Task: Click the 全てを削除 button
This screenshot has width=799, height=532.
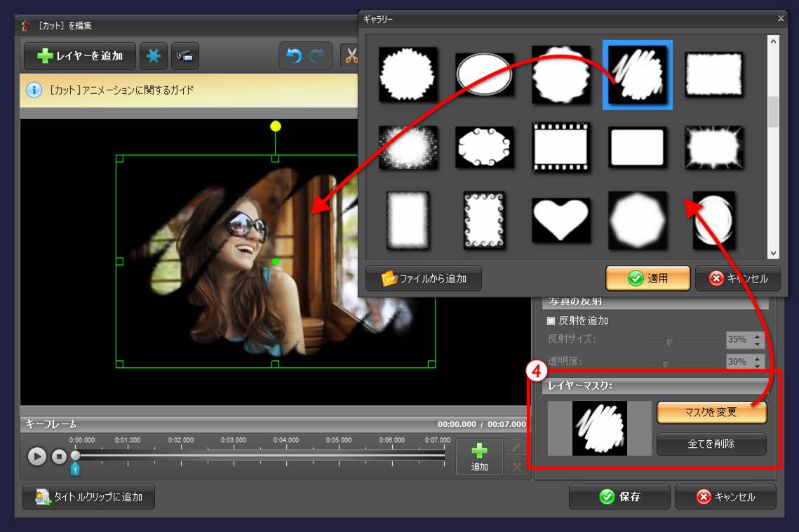Action: (711, 444)
